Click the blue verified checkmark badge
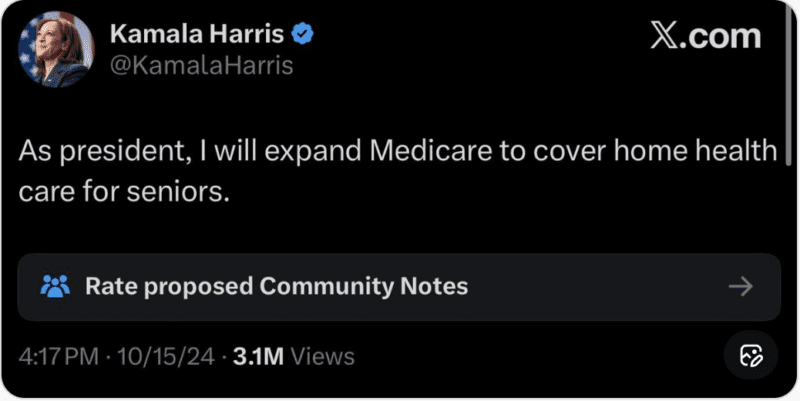800x401 pixels. click(x=303, y=34)
